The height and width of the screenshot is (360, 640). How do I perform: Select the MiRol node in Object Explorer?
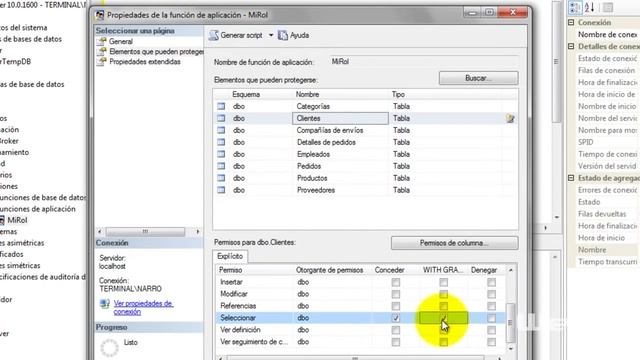[x=17, y=220]
